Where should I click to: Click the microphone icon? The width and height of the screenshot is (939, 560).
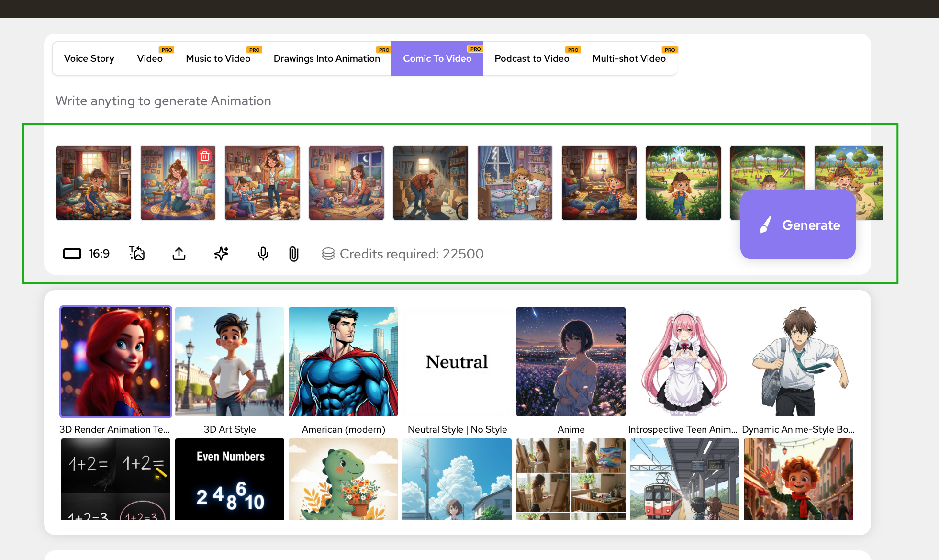(263, 253)
